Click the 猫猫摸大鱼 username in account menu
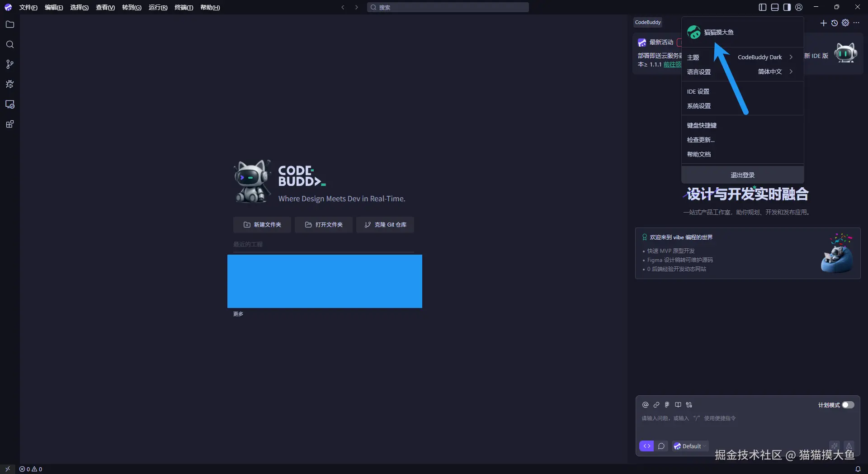Viewport: 868px width, 474px height. click(719, 33)
